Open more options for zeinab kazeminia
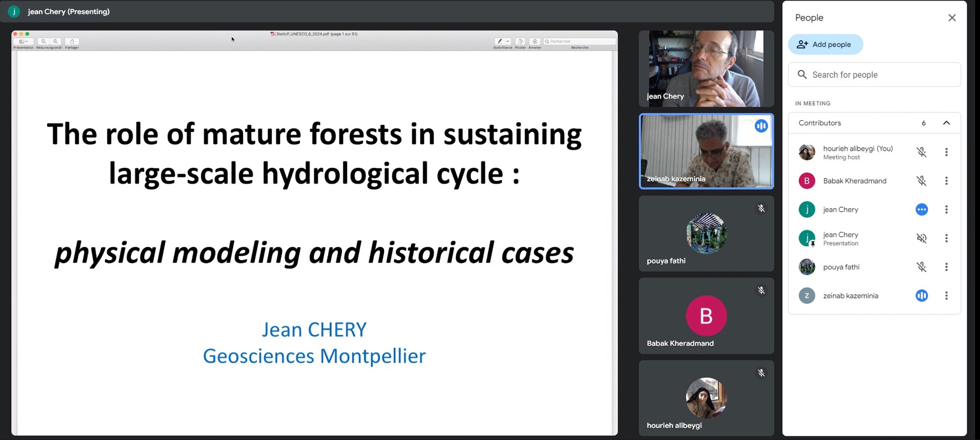This screenshot has width=980, height=440. click(946, 296)
